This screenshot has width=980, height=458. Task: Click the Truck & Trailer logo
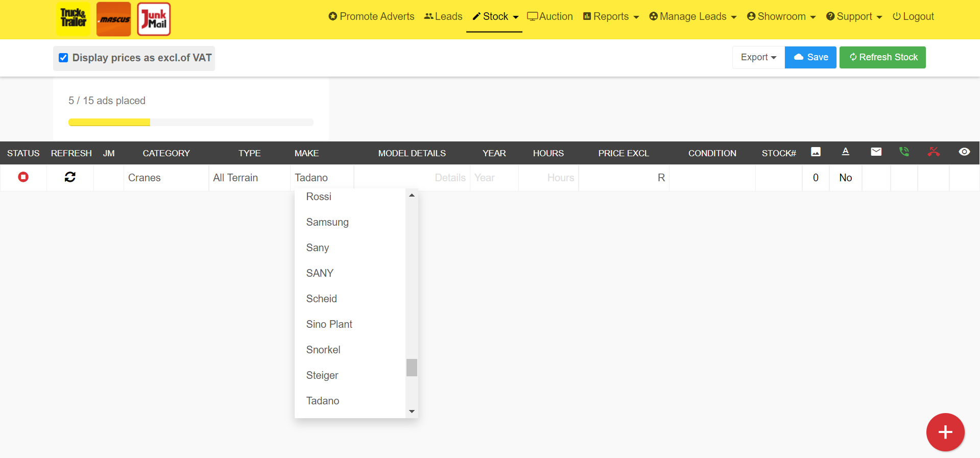[x=73, y=19]
